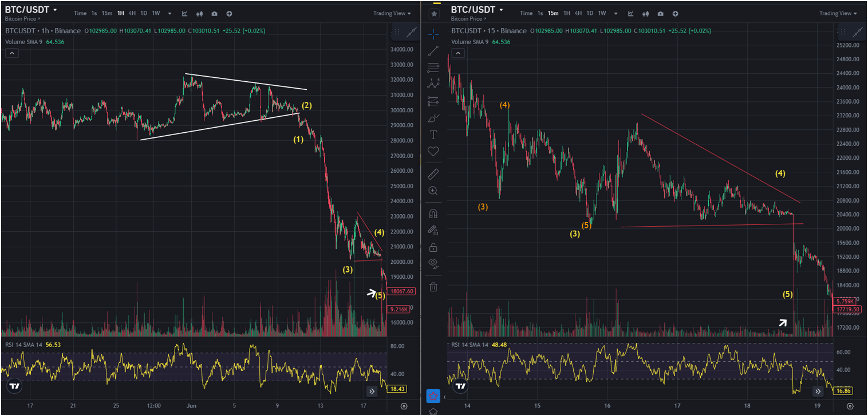Viewport: 868px width, 415px height.
Task: Select the brush drawing tool
Action: point(433,118)
